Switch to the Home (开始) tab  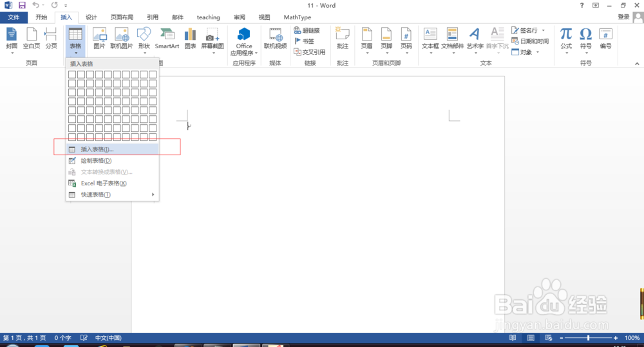tap(41, 17)
